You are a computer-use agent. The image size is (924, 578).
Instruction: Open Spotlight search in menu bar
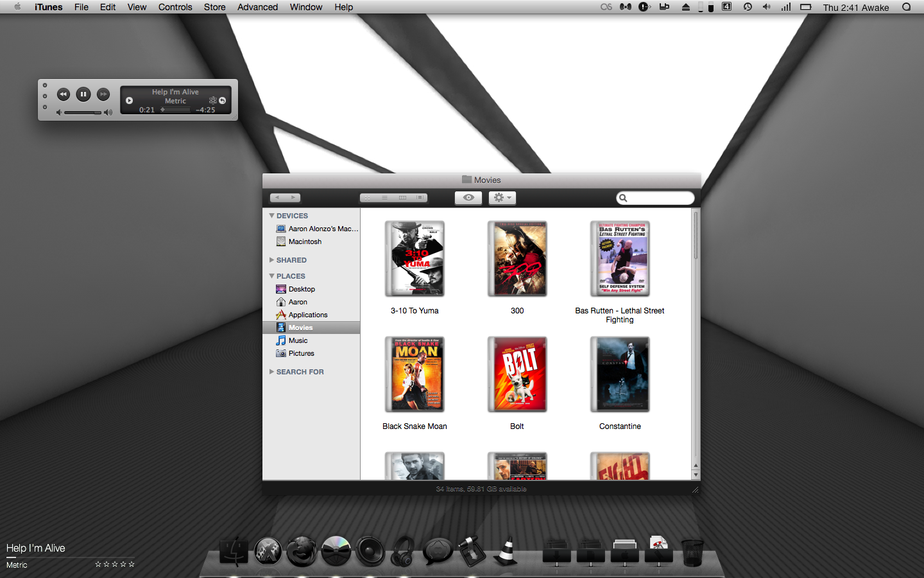[x=907, y=7]
